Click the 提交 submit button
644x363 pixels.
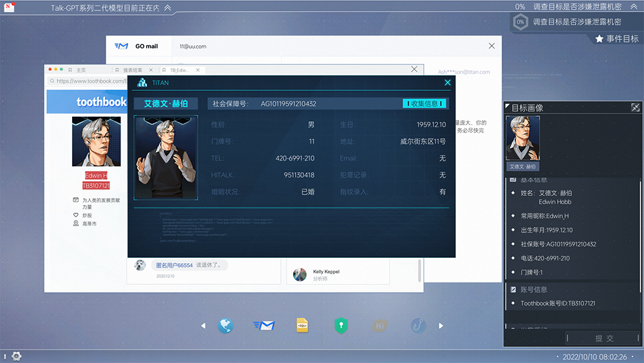click(x=604, y=338)
